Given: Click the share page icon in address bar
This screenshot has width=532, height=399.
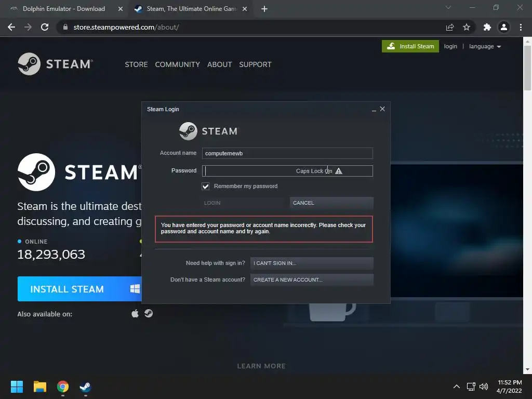Looking at the screenshot, I should (450, 27).
